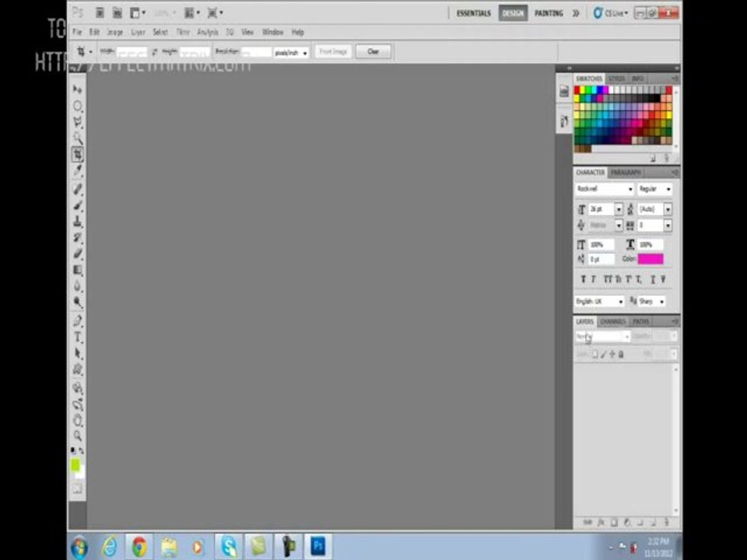Image resolution: width=747 pixels, height=560 pixels.
Task: Select the Crop tool in the toolbox
Action: [x=78, y=154]
